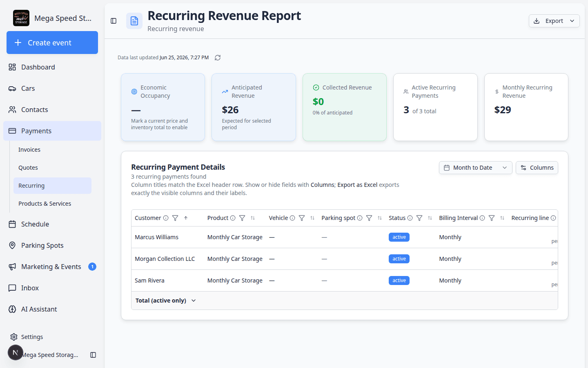This screenshot has width=588, height=368.
Task: Click the Create event button
Action: coord(52,43)
